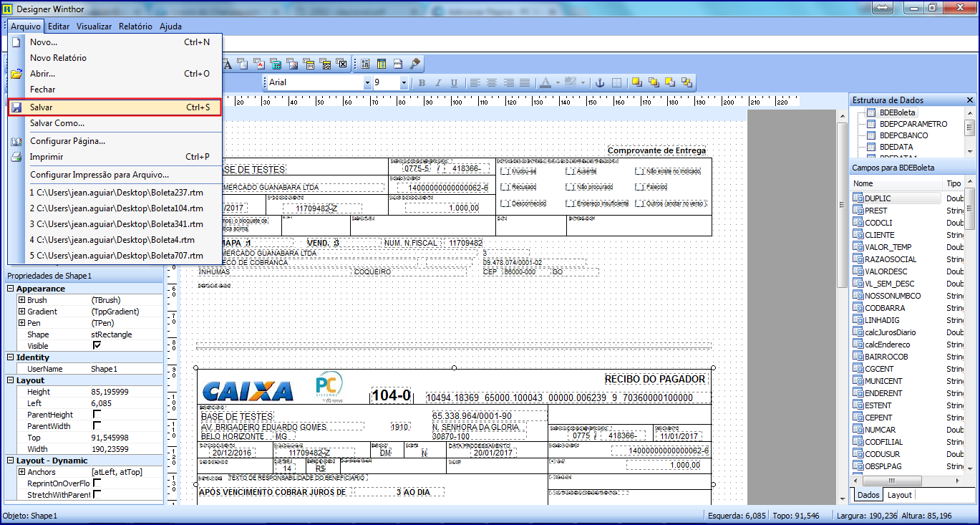980x525 pixels.
Task: Click the New document icon in Arquivo menu
Action: coord(16,42)
